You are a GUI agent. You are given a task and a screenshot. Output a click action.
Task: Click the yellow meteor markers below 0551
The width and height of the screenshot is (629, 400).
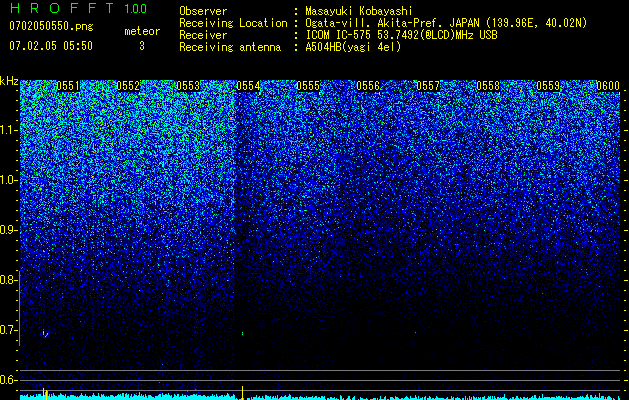[45, 394]
